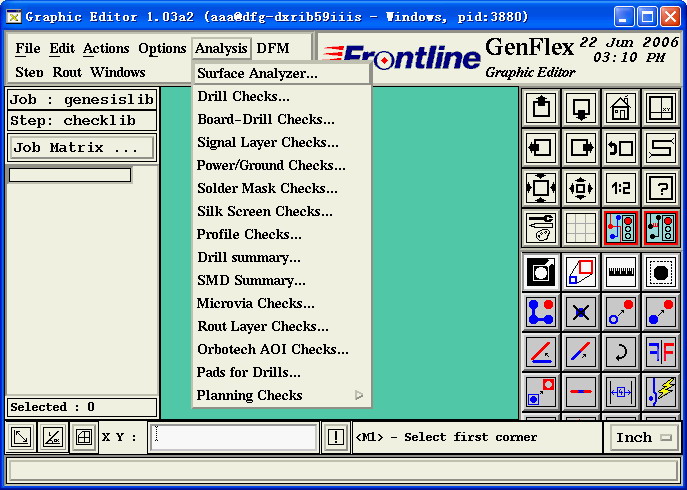Click the horizontal red-blue line icon
The height and width of the screenshot is (490, 687).
(581, 391)
